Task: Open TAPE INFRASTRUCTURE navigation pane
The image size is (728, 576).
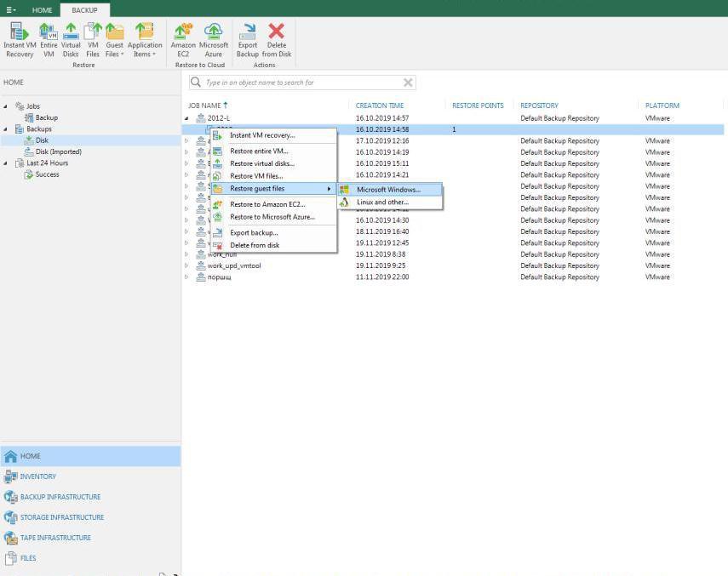Action: pos(90,538)
